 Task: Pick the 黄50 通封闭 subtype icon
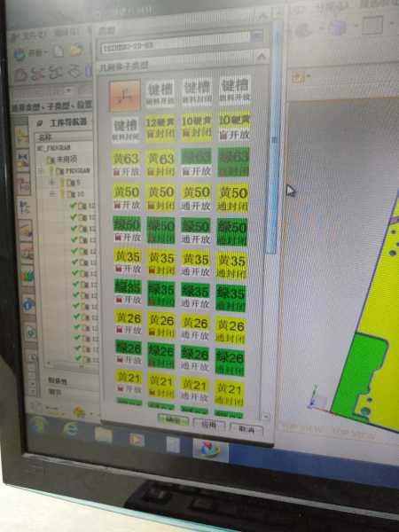pos(233,199)
